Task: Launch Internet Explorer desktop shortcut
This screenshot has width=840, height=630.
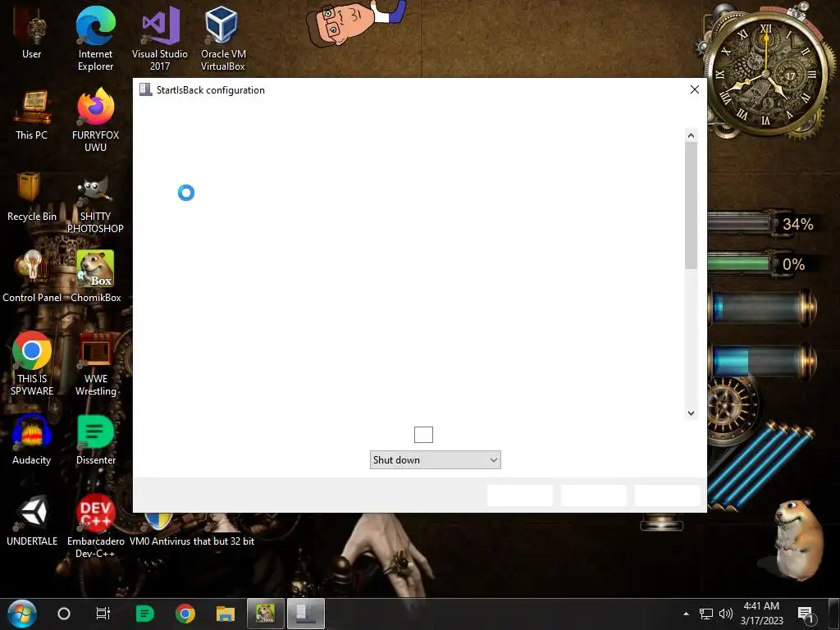Action: point(95,39)
